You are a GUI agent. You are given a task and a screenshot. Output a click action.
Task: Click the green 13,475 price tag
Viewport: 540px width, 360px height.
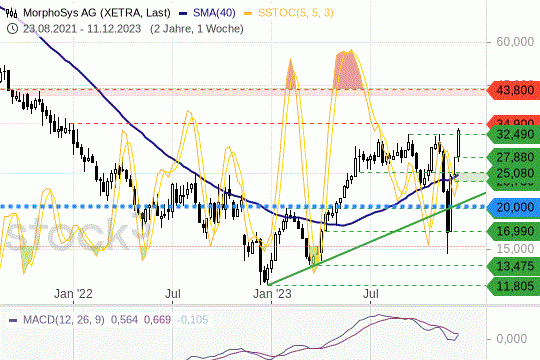pyautogui.click(x=513, y=266)
